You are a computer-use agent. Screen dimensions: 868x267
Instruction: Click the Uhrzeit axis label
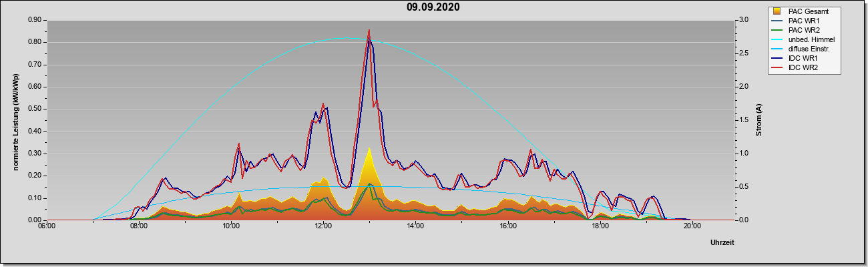[x=722, y=243]
